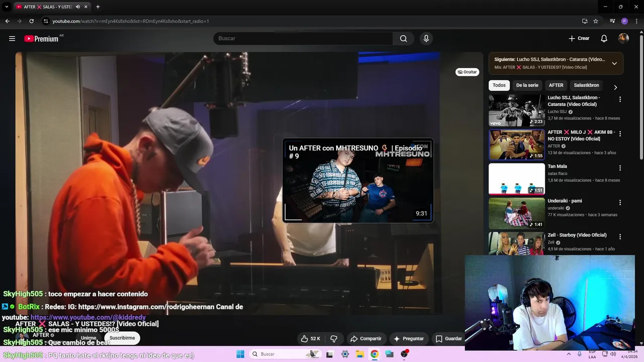
Task: Click the Preguntar button
Action: point(409,339)
